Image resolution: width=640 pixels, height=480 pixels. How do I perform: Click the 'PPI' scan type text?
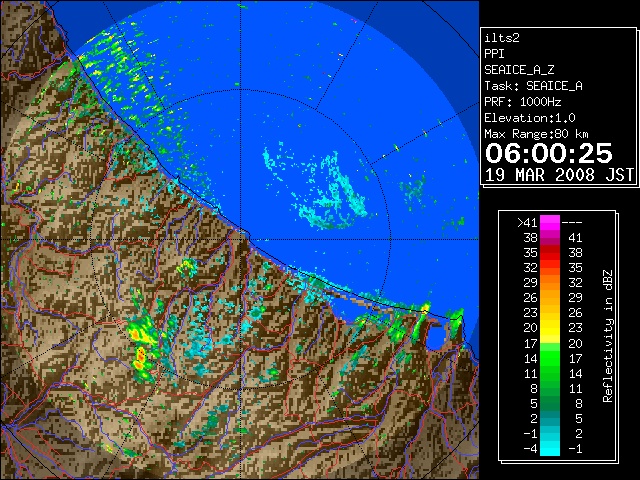tap(494, 54)
